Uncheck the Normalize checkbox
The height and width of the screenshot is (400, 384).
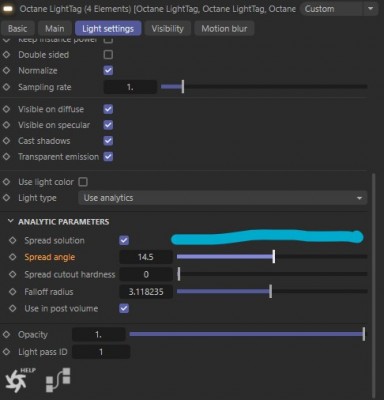pos(108,71)
